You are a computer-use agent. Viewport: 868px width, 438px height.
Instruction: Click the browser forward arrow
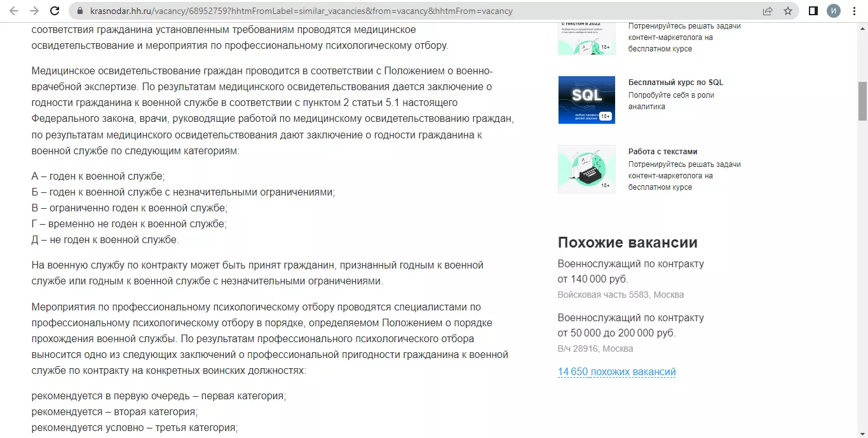click(34, 11)
